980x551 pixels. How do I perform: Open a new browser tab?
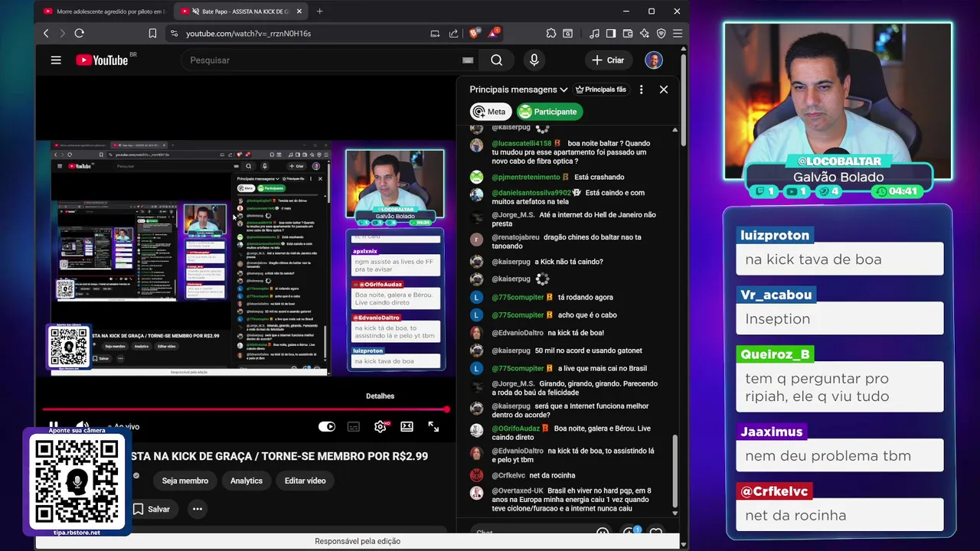pyautogui.click(x=319, y=11)
